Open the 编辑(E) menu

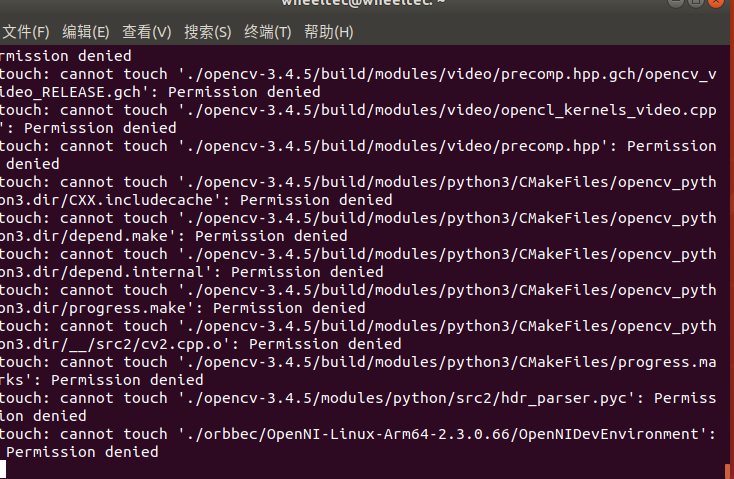point(86,32)
